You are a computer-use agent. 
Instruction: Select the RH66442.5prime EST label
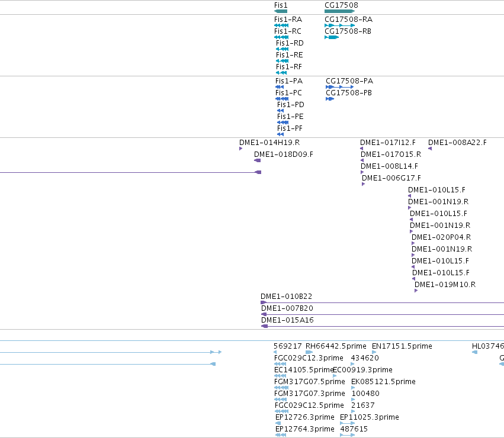point(336,346)
